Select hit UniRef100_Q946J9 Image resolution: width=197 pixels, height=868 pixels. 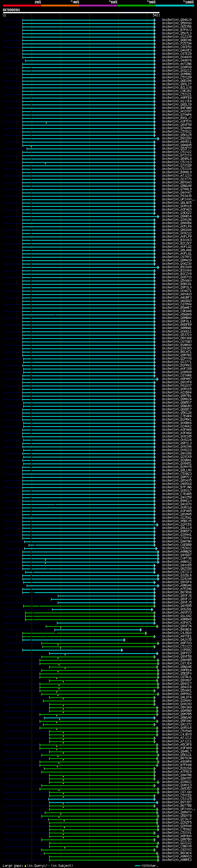pyautogui.click(x=177, y=20)
